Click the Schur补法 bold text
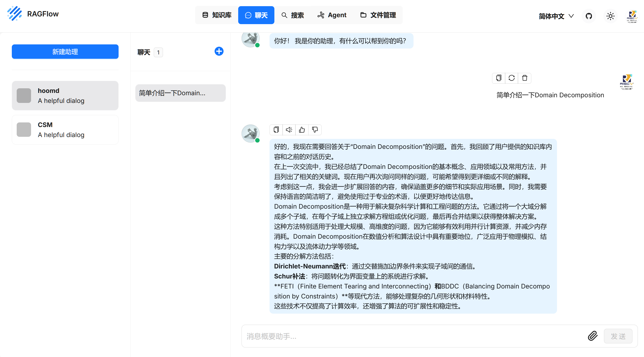 pos(290,276)
